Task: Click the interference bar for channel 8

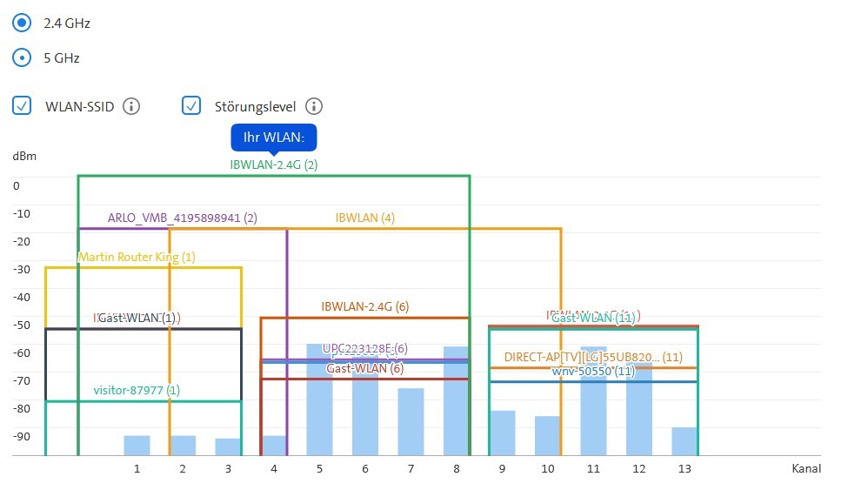Action: pos(456,400)
